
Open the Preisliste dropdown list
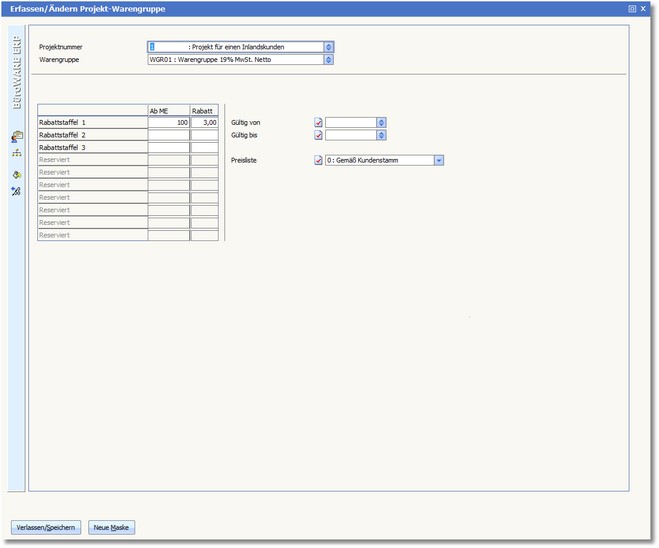pyautogui.click(x=439, y=160)
